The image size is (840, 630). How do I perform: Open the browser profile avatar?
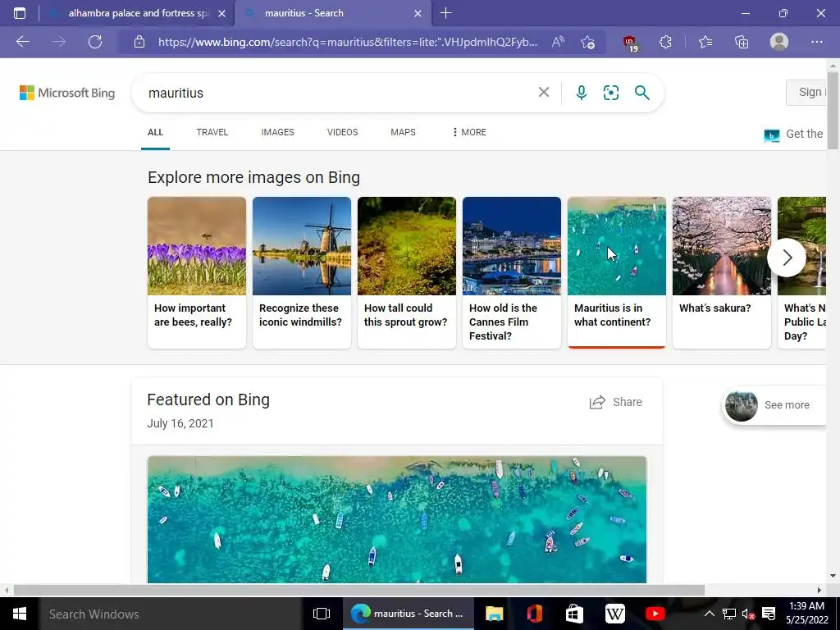pyautogui.click(x=779, y=42)
